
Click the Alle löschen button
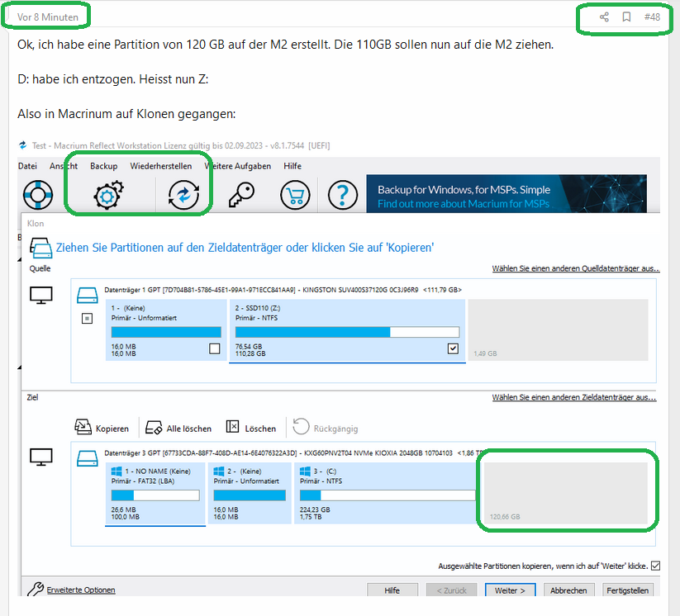point(178,428)
